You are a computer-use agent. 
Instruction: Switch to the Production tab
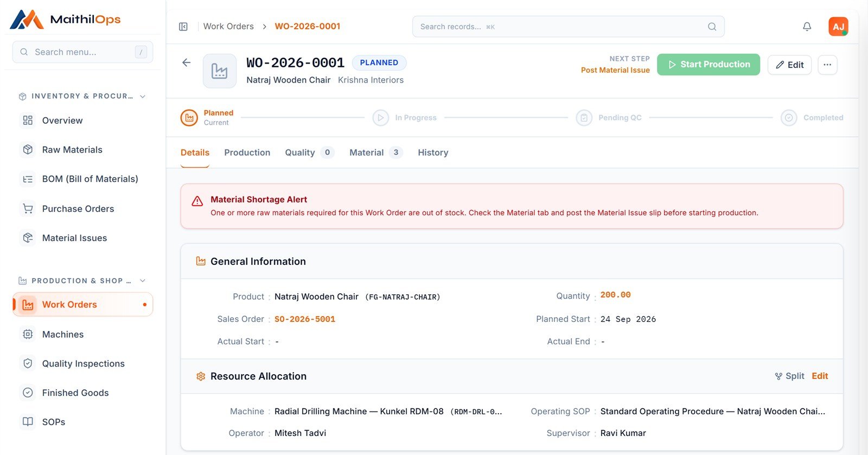point(247,153)
